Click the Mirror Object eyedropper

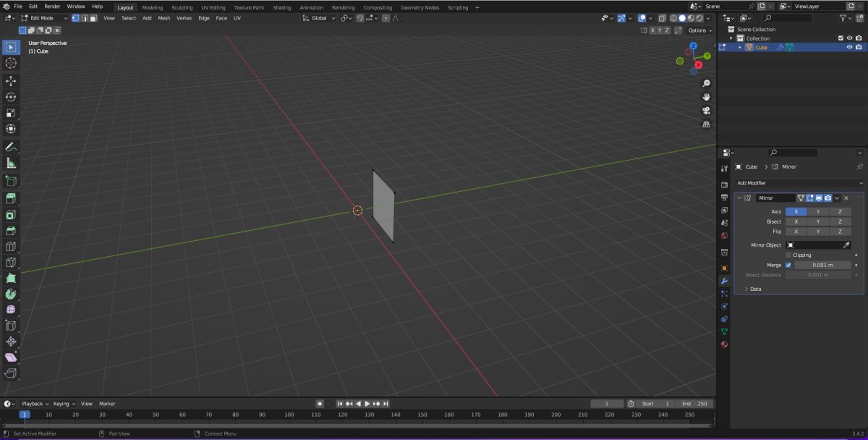click(846, 245)
